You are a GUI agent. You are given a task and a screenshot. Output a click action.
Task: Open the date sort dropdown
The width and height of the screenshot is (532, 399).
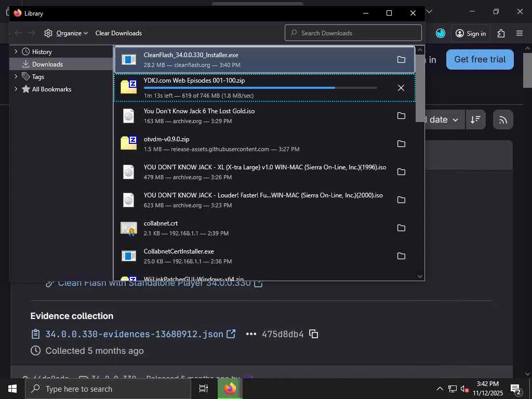click(445, 120)
